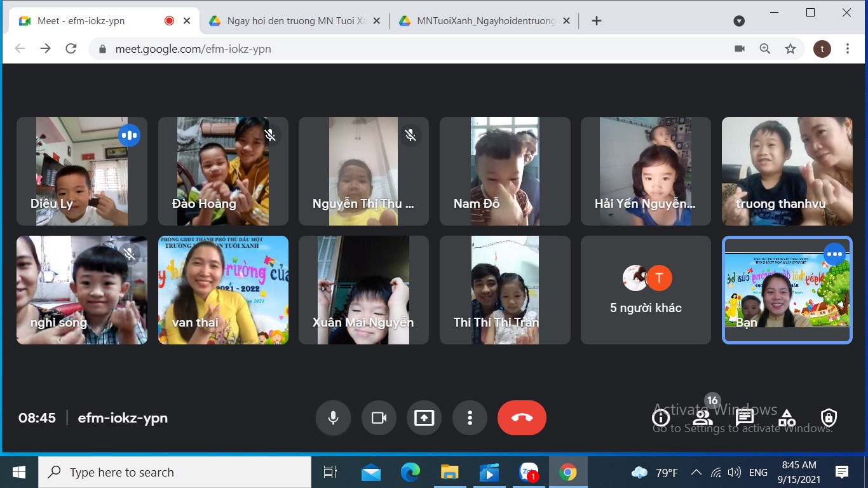Open Chrome's customize and control menu
This screenshot has height=488, width=868.
click(x=848, y=49)
